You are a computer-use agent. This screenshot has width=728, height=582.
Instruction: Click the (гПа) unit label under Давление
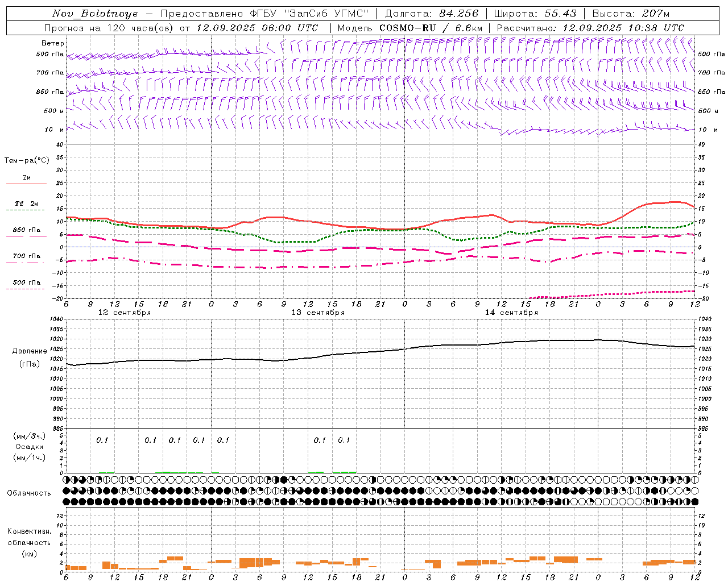point(30,364)
